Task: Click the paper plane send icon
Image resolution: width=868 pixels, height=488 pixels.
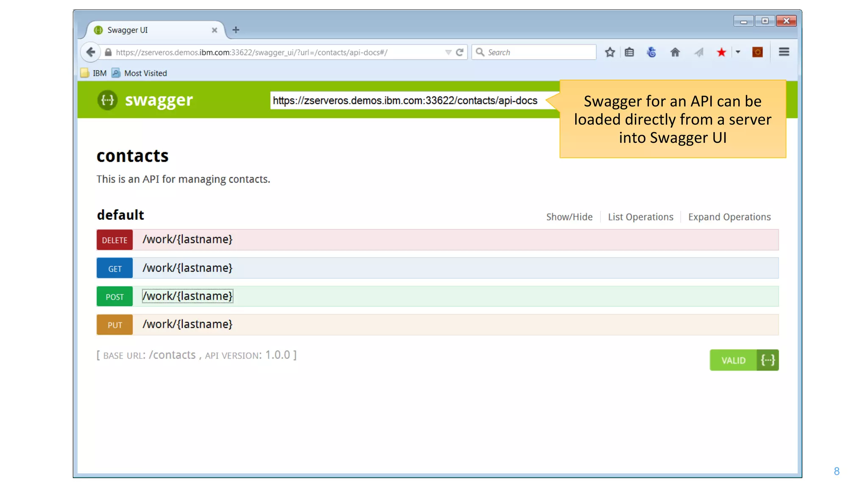Action: point(698,52)
